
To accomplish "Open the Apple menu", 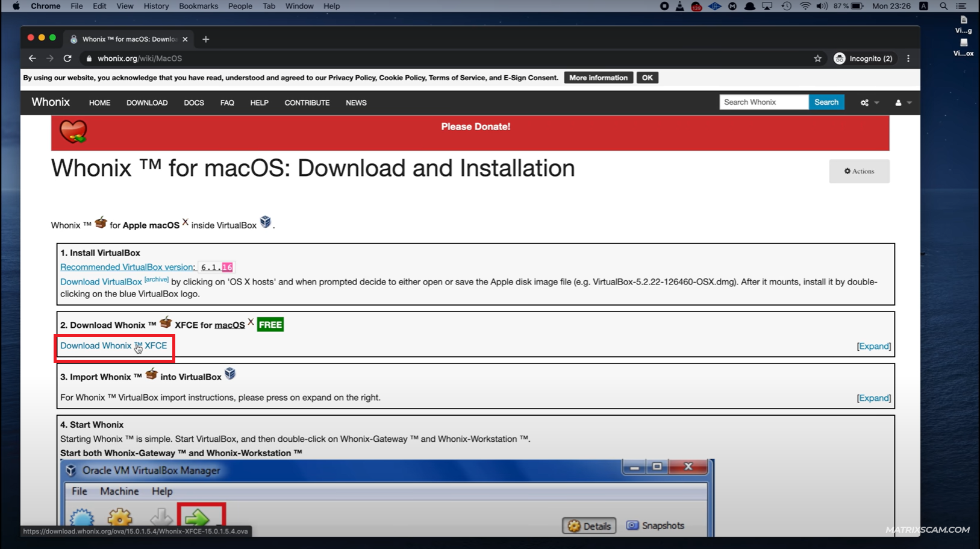I will pos(16,6).
